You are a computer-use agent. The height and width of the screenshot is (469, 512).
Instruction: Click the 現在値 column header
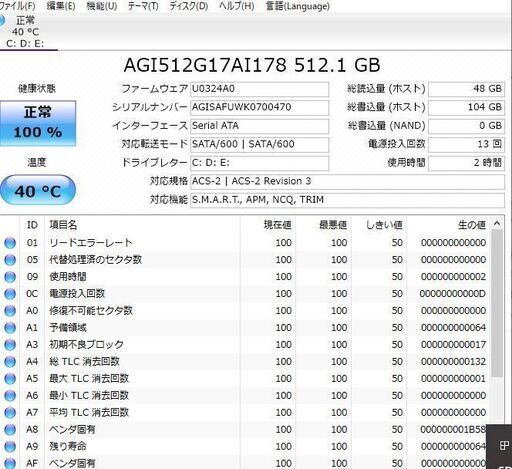[268, 225]
